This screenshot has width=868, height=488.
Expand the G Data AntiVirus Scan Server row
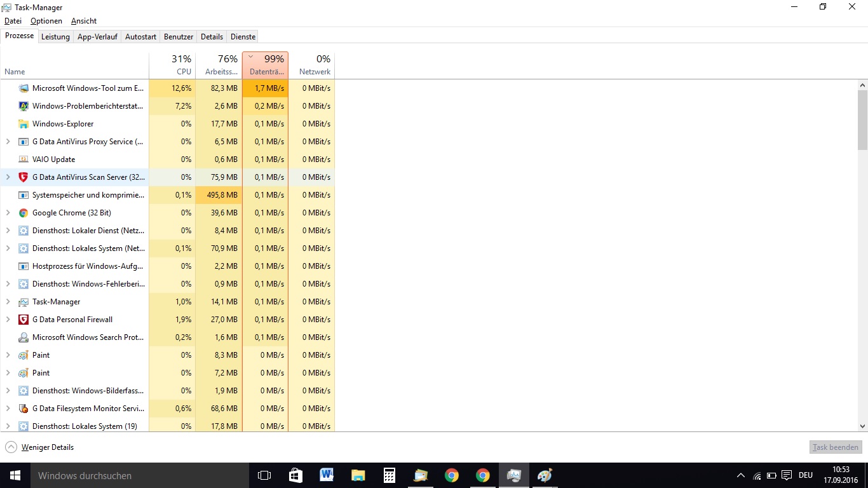[8, 177]
